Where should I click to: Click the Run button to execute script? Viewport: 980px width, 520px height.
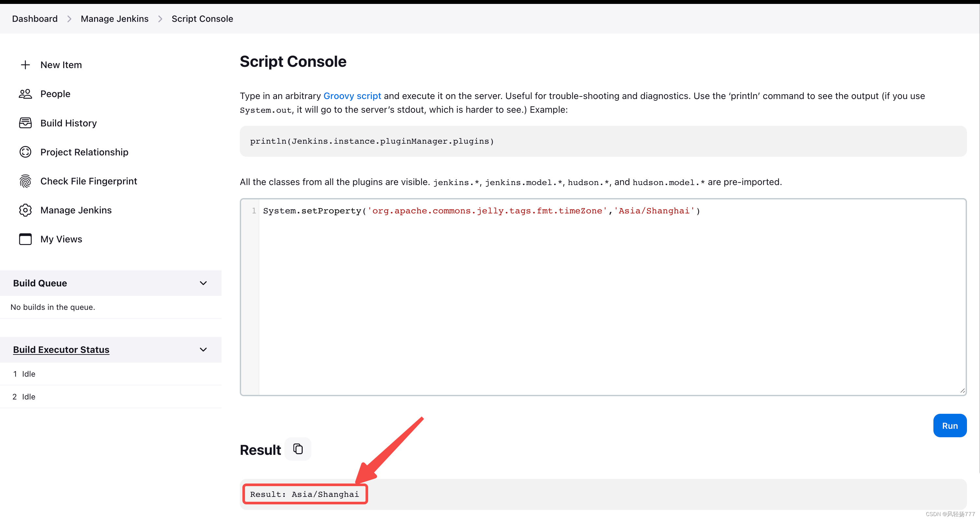point(949,425)
